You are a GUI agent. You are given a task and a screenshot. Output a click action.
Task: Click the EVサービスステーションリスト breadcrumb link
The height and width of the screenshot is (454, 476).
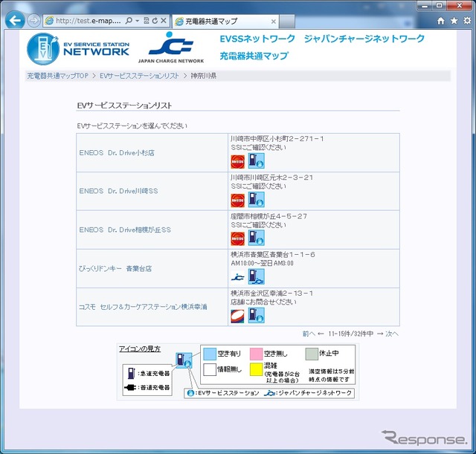click(x=139, y=76)
